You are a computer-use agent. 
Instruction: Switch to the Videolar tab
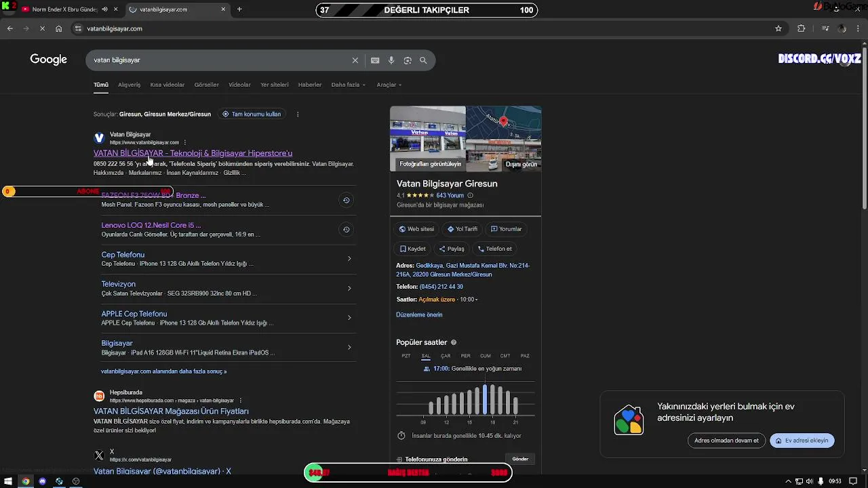pos(239,85)
